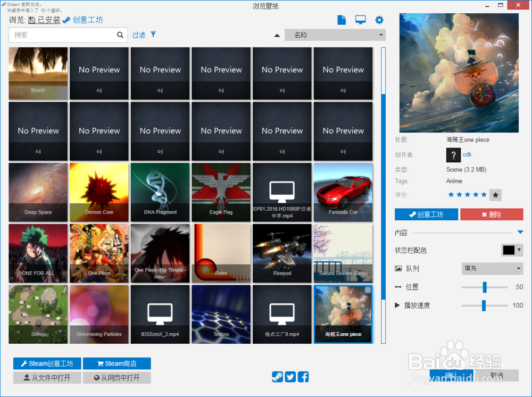Select the Fantastic Car wallpaper
This screenshot has width=532, height=397.
click(343, 192)
